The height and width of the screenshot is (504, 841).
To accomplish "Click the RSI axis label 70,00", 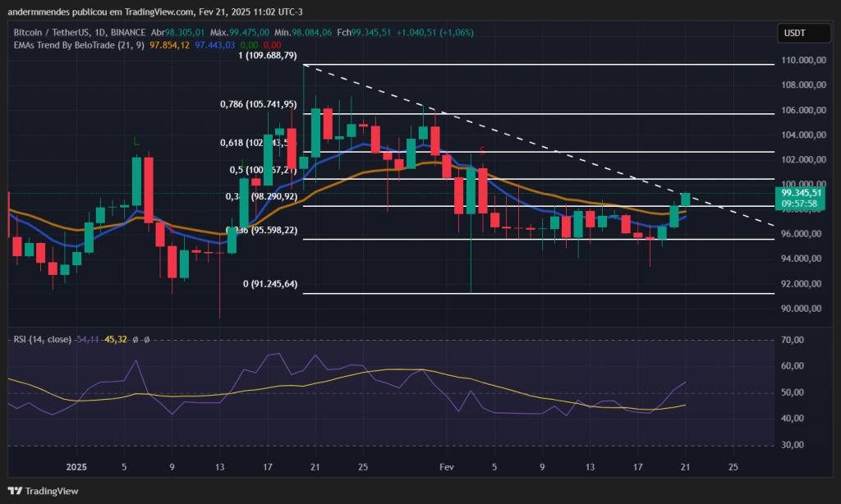I will coord(793,340).
